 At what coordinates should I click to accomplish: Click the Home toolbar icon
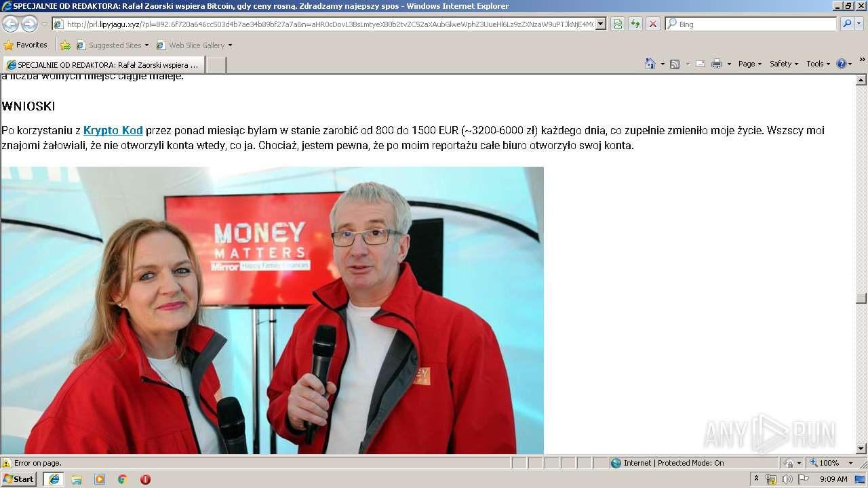(x=650, y=64)
